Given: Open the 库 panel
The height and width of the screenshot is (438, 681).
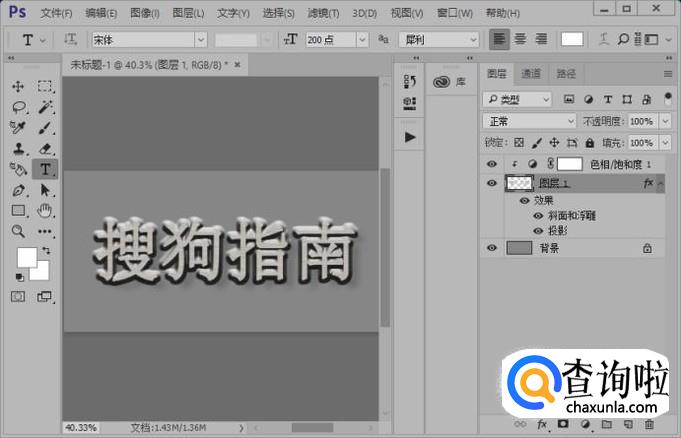Looking at the screenshot, I should (x=452, y=82).
